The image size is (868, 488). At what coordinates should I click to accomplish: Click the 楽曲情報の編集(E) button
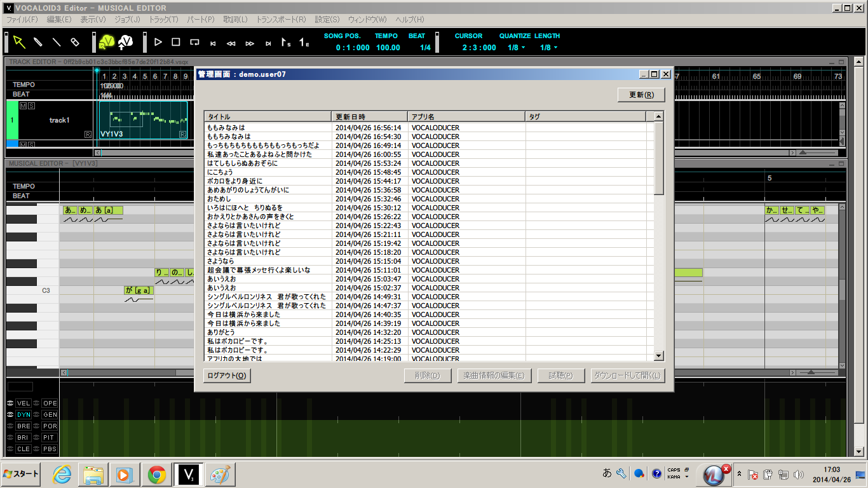pyautogui.click(x=494, y=376)
